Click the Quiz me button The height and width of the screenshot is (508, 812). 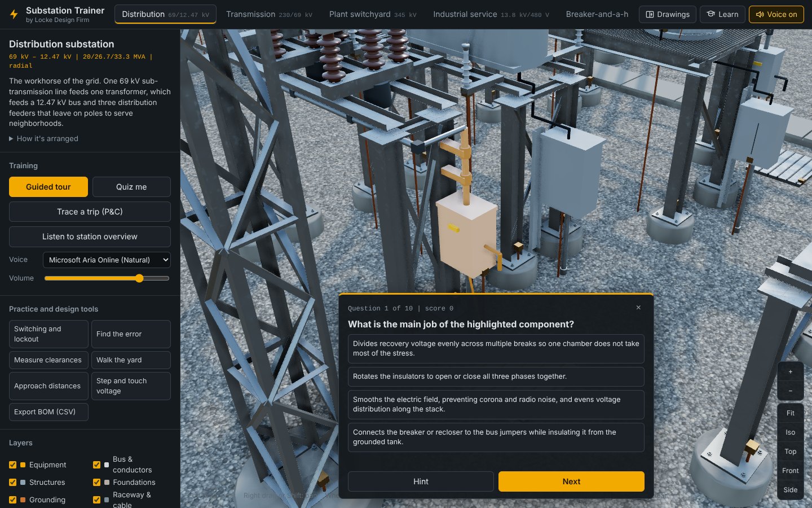pos(131,187)
